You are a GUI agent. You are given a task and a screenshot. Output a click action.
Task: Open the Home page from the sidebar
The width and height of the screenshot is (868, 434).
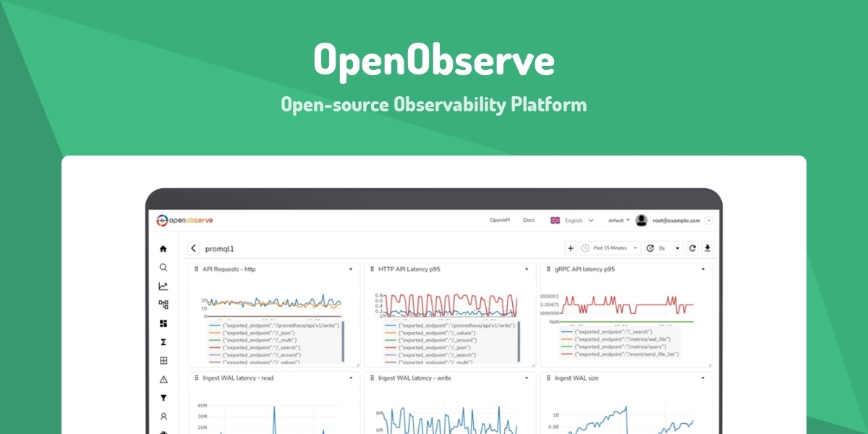pos(163,249)
